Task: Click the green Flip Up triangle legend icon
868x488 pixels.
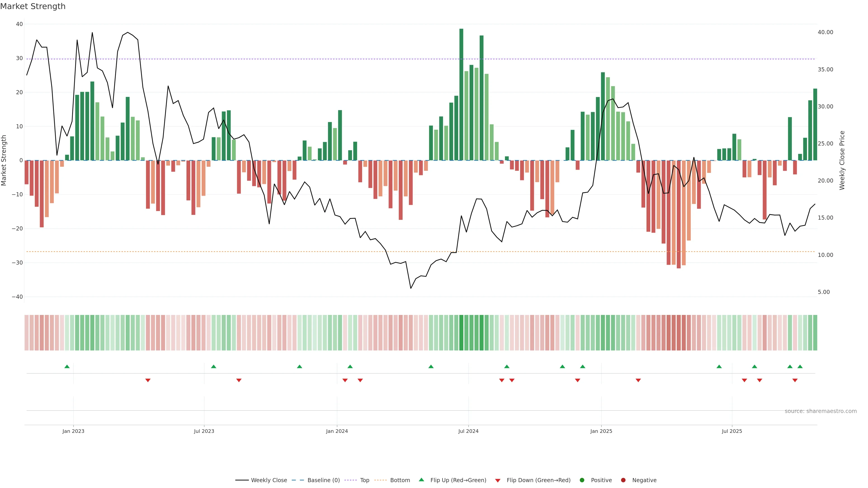Action: [x=421, y=480]
